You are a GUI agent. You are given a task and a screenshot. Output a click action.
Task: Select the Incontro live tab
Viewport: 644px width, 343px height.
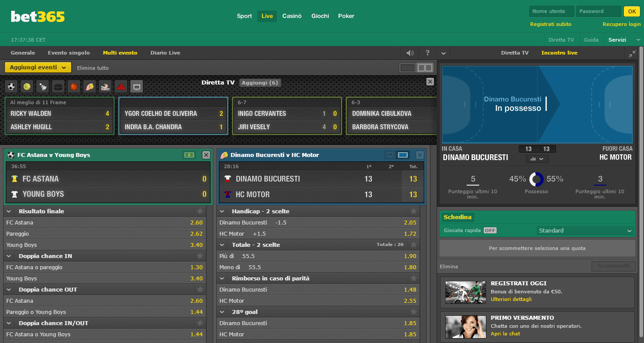pos(559,53)
